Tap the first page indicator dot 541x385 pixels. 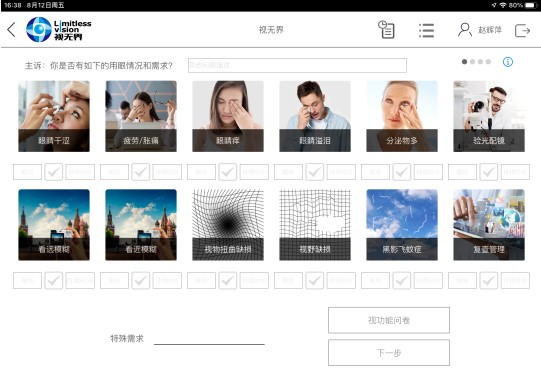464,62
